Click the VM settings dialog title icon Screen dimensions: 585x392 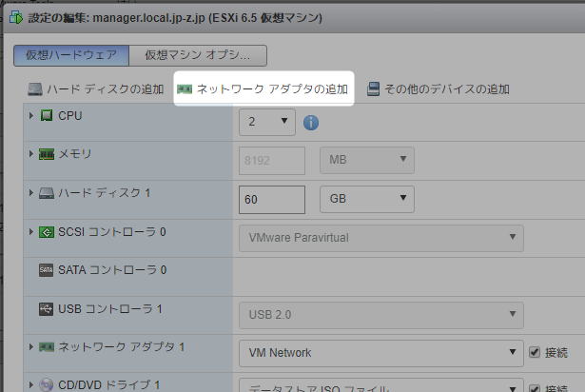(16, 17)
